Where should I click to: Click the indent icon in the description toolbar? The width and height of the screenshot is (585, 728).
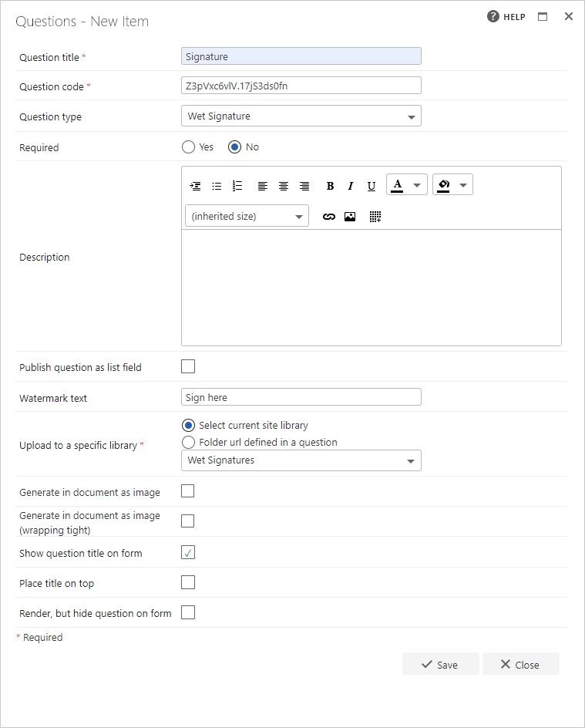195,186
